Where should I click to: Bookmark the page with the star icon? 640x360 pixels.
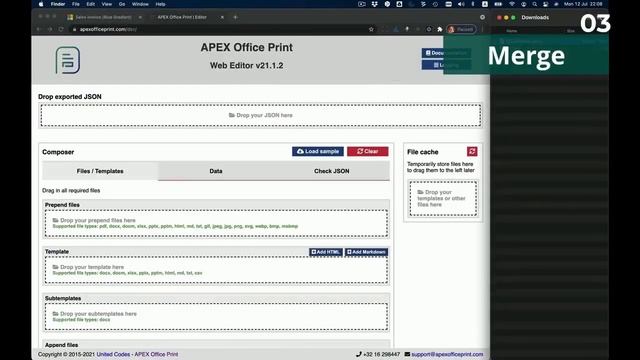point(371,29)
